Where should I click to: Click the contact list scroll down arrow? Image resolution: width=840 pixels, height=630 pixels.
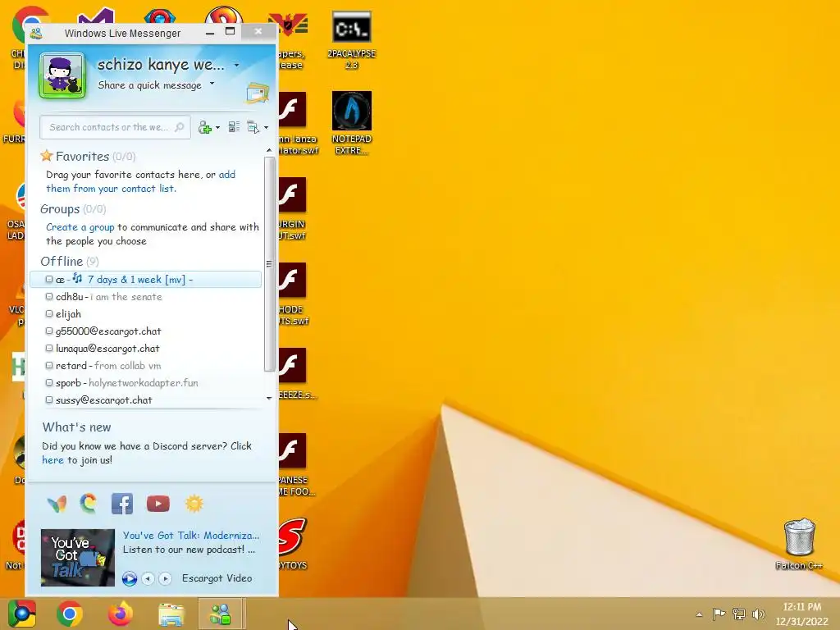[269, 398]
